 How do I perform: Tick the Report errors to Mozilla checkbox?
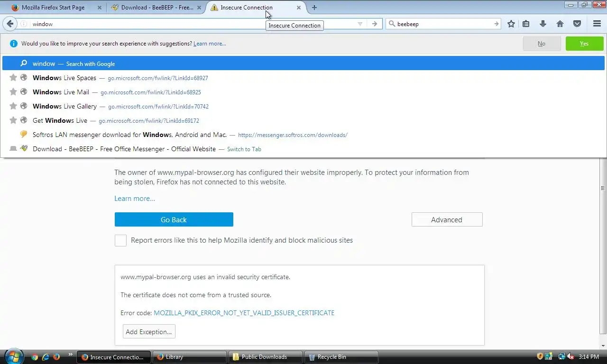click(x=120, y=240)
